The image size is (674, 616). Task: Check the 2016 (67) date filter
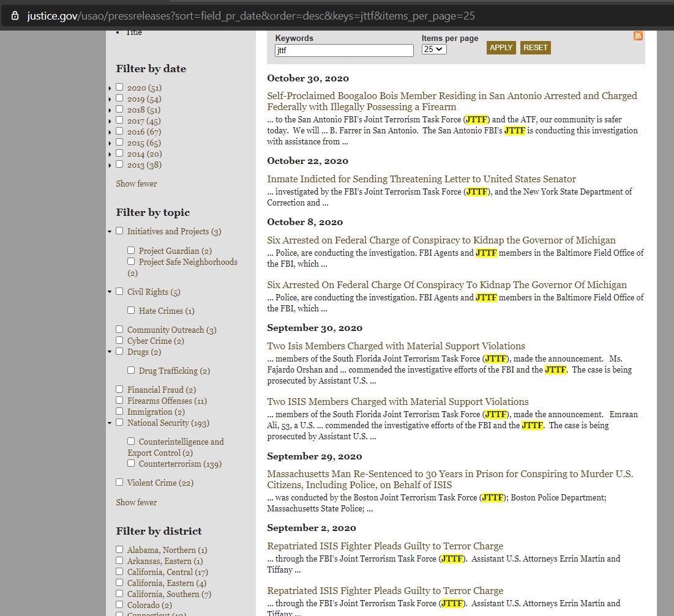(119, 132)
